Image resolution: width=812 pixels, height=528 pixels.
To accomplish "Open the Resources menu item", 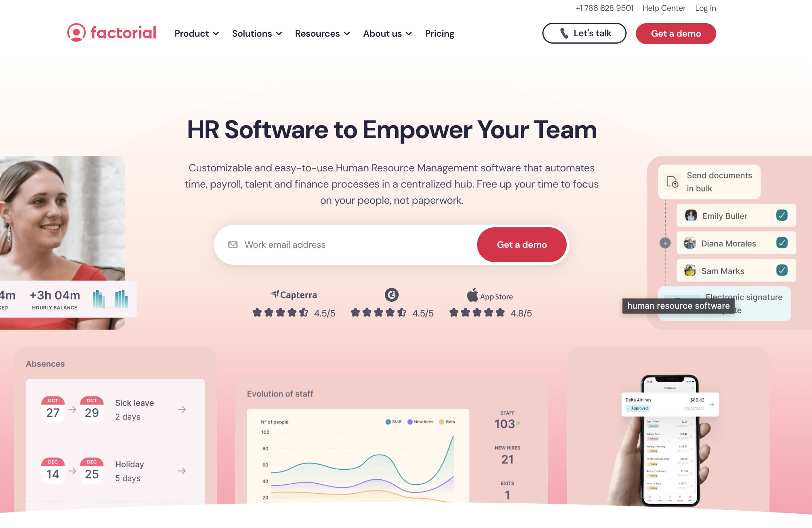I will coord(323,33).
